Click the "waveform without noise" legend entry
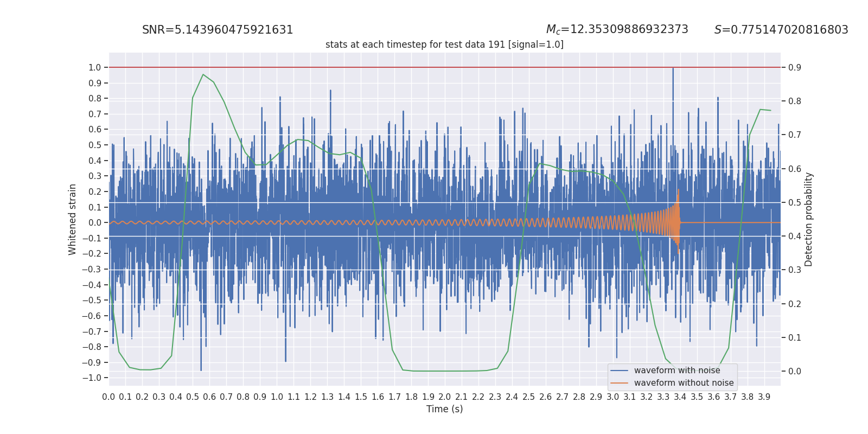The width and height of the screenshot is (868, 434). (684, 383)
